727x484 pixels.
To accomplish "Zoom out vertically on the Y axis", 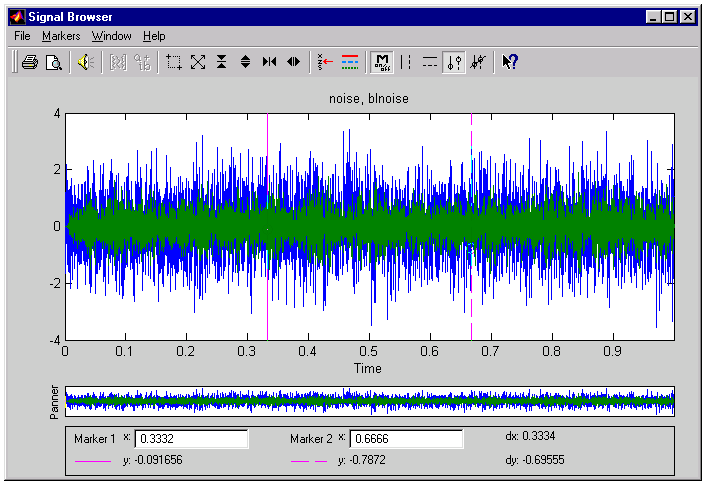I will coord(245,62).
